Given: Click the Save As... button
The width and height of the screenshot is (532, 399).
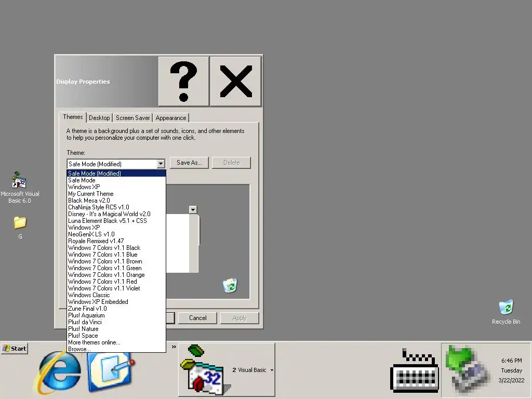Looking at the screenshot, I should [189, 163].
